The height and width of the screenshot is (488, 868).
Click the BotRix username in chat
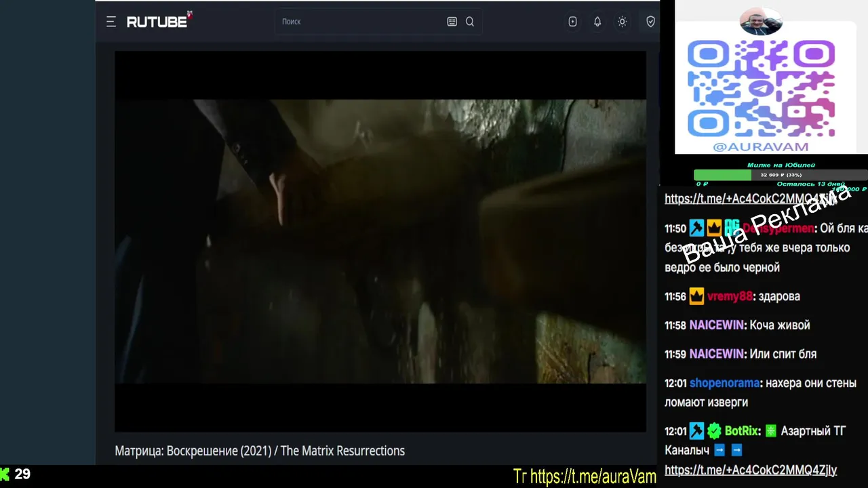742,430
